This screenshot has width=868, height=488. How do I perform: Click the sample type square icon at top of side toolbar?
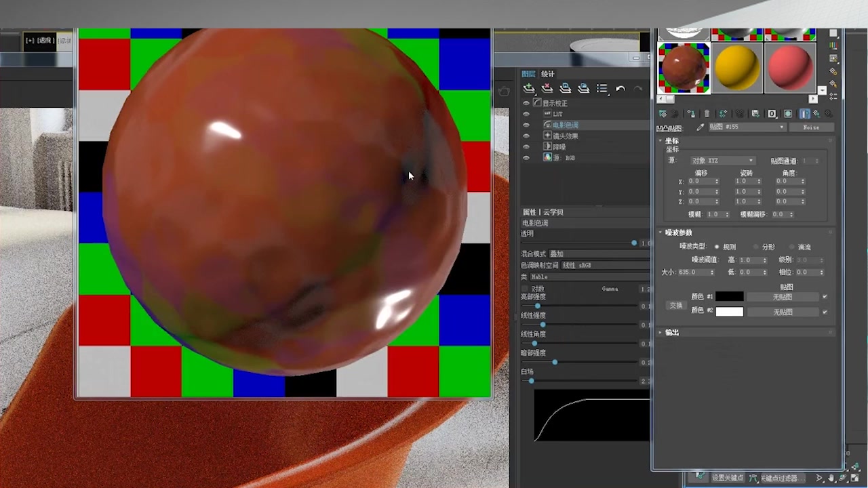833,33
